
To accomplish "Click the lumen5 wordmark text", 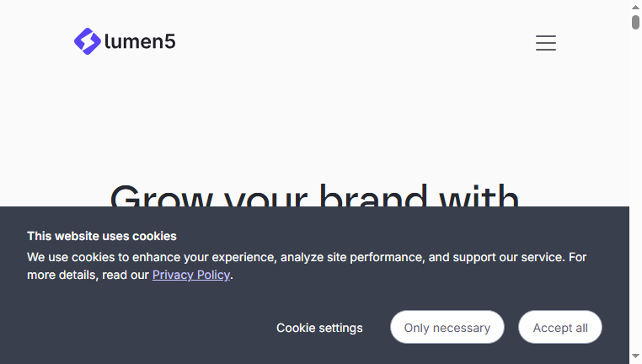I will coord(140,41).
